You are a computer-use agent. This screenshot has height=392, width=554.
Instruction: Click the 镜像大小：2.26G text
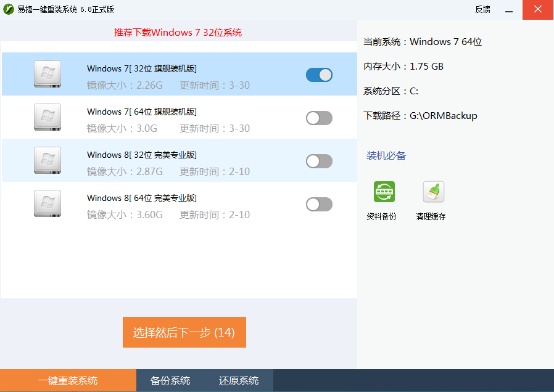[x=125, y=86]
